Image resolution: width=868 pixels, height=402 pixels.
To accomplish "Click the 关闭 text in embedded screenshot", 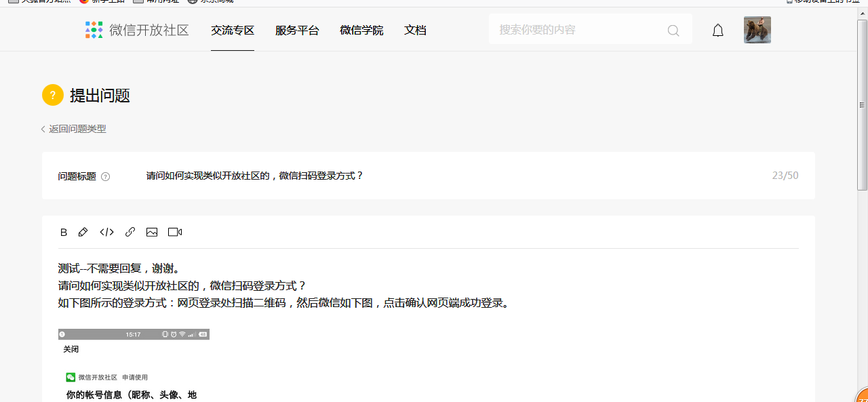I will 71,349.
